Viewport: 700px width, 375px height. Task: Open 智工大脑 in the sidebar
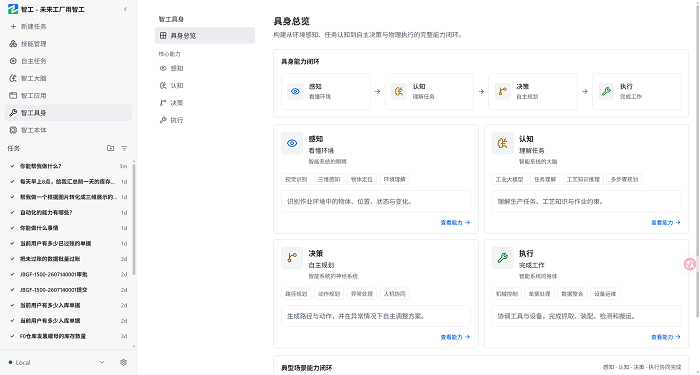68,78
